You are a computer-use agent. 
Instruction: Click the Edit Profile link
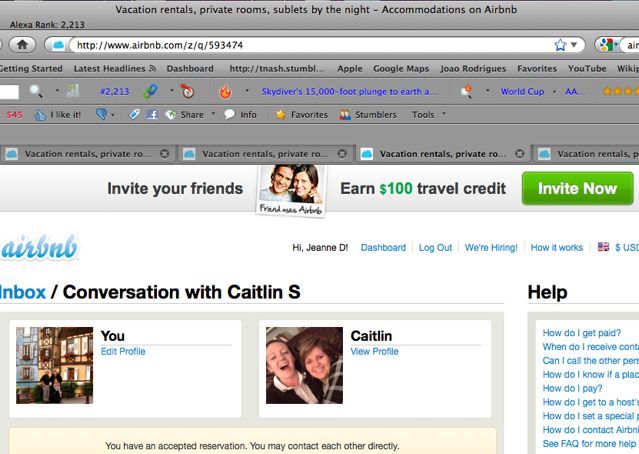click(x=123, y=351)
